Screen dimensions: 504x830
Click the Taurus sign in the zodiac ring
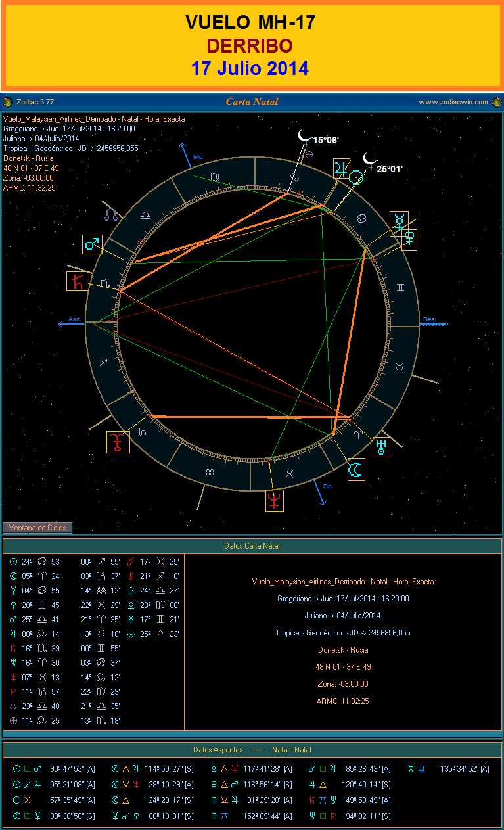click(x=399, y=367)
